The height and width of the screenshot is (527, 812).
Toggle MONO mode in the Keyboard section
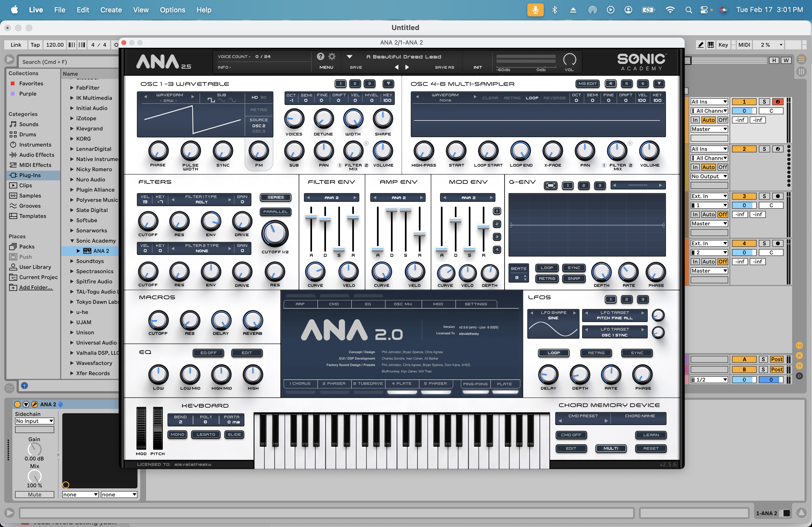tap(177, 434)
